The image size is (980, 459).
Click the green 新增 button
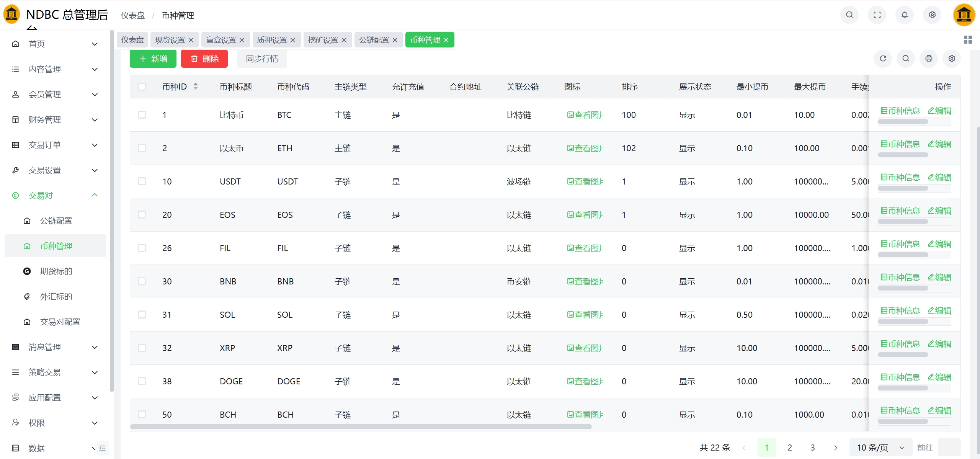153,59
